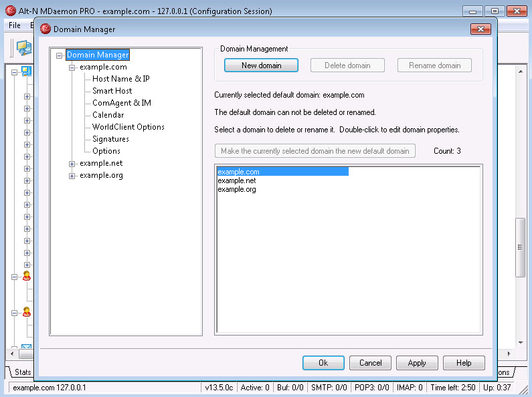
Task: Expand the example.org tree node
Action: (x=72, y=176)
